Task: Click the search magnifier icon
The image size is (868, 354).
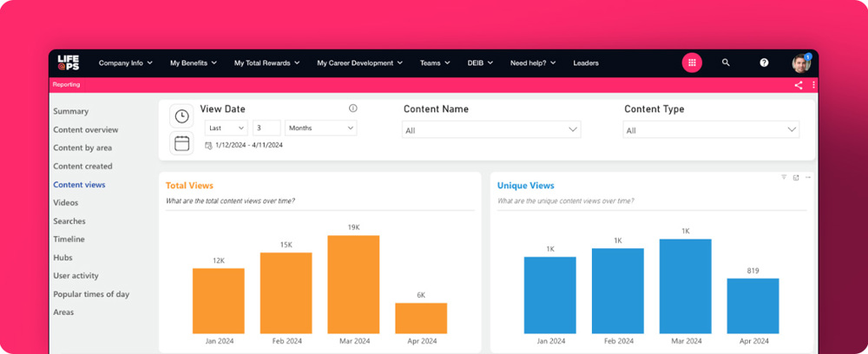Action: [x=726, y=62]
